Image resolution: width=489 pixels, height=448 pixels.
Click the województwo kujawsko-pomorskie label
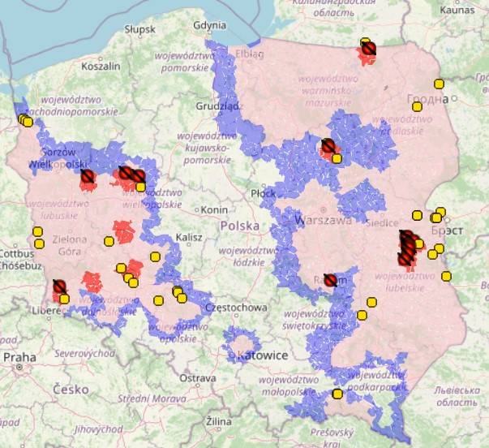(x=207, y=149)
